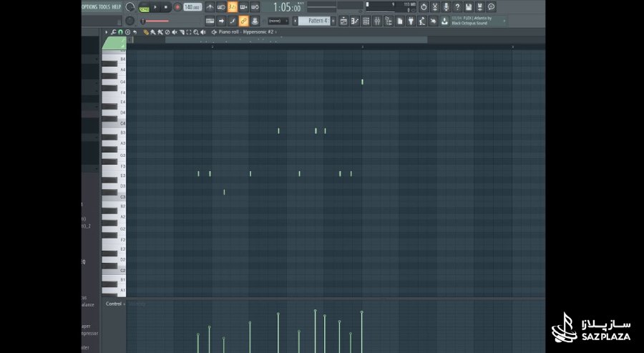Toggle blend recording overdub button
The height and width of the screenshot is (353, 644).
coord(243,7)
